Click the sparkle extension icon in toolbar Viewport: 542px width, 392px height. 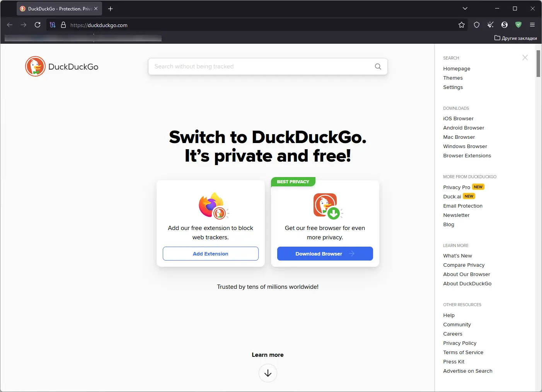(x=491, y=25)
